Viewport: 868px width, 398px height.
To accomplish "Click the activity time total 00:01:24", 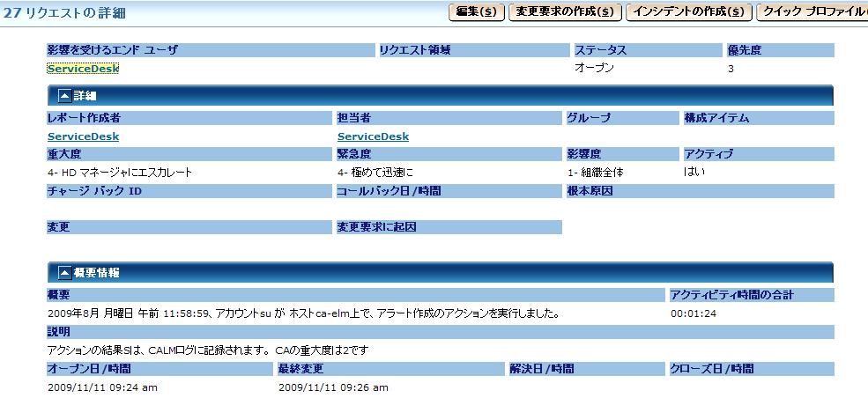I will tap(694, 314).
